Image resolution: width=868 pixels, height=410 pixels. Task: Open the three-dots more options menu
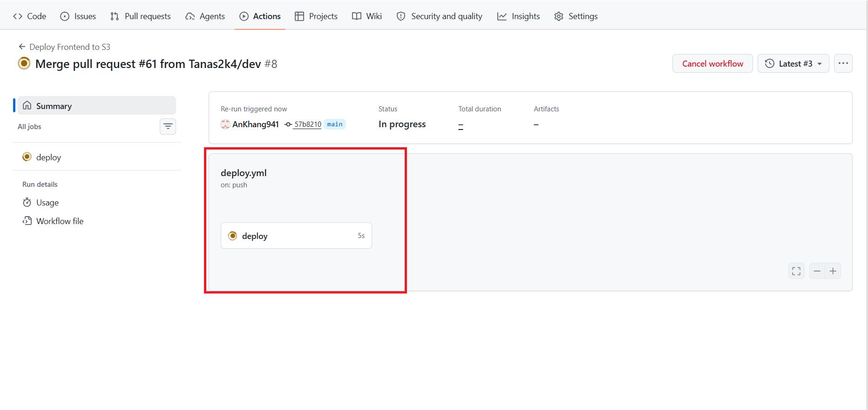click(x=843, y=63)
